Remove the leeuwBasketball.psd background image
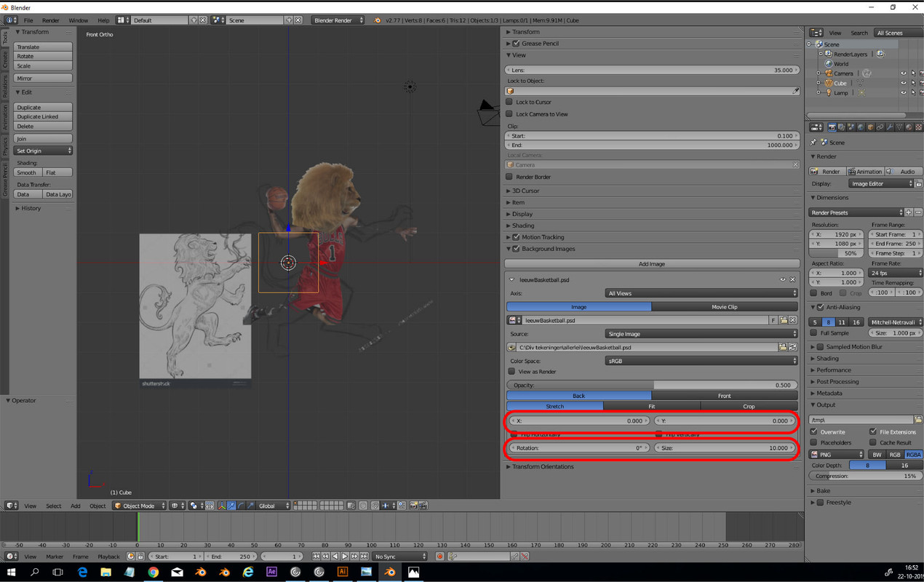Screen dimensions: 924x582 pyautogui.click(x=793, y=279)
